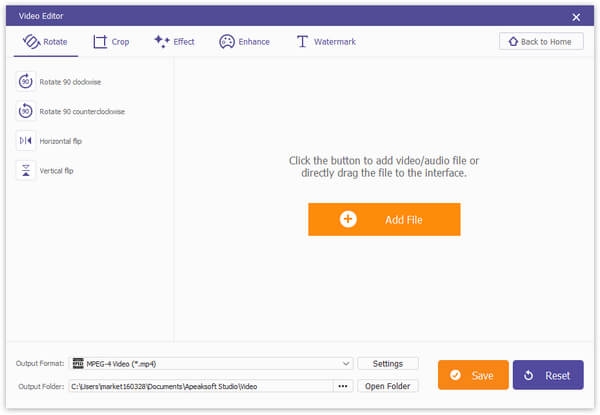Image resolution: width=600 pixels, height=415 pixels.
Task: Select the Rotate tab
Action: point(46,42)
